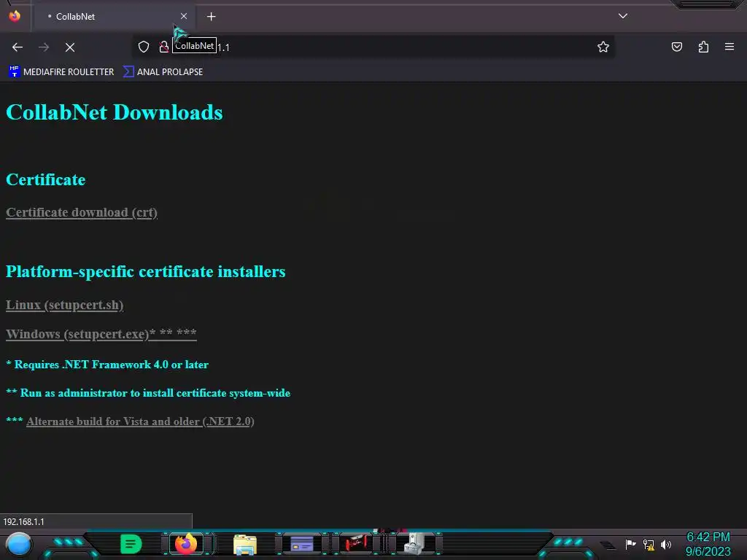Switch to Firefox in the taskbar
This screenshot has height=560, width=747.
(186, 544)
